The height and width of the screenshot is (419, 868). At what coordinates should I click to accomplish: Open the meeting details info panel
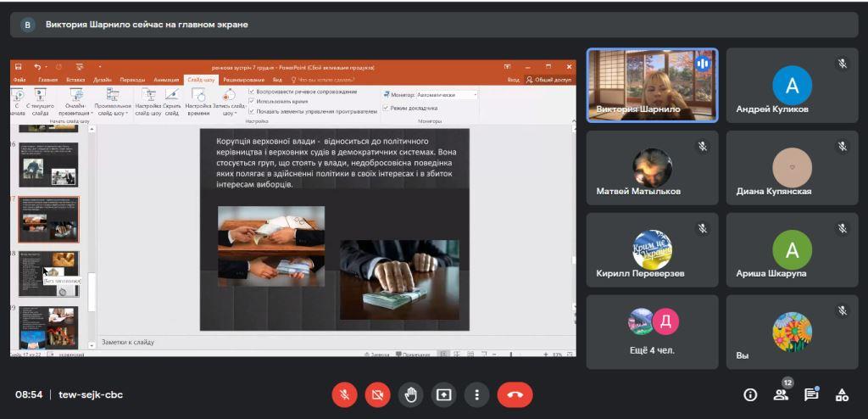(x=750, y=394)
